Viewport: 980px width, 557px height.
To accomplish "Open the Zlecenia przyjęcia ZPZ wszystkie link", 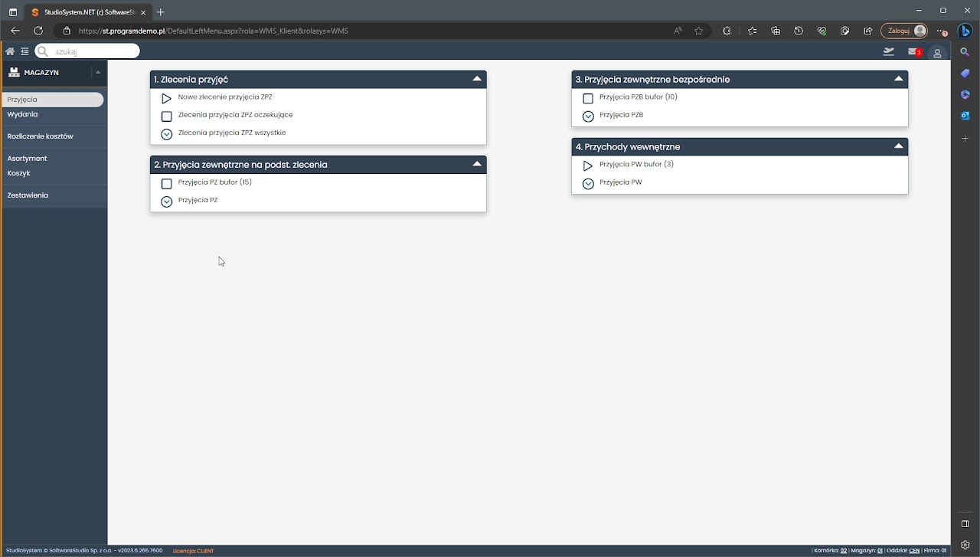I will coord(231,133).
